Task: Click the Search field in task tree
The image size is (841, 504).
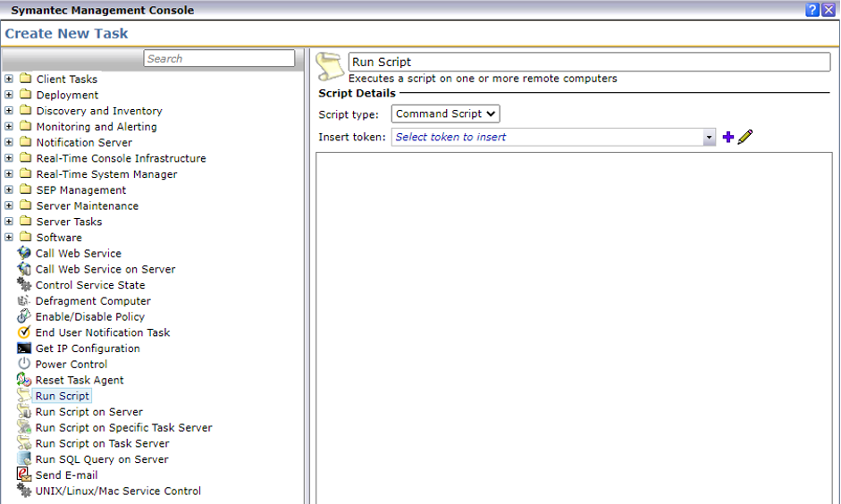Action: (x=219, y=58)
